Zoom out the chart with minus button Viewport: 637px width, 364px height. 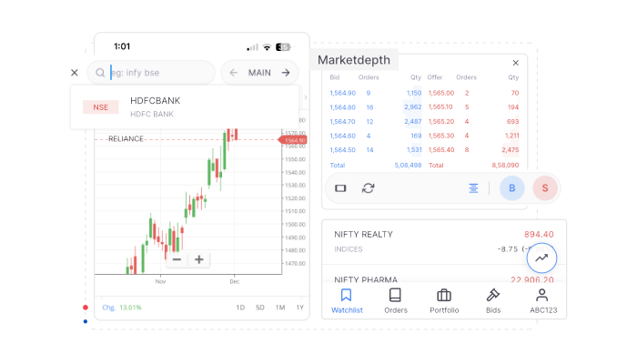[177, 259]
